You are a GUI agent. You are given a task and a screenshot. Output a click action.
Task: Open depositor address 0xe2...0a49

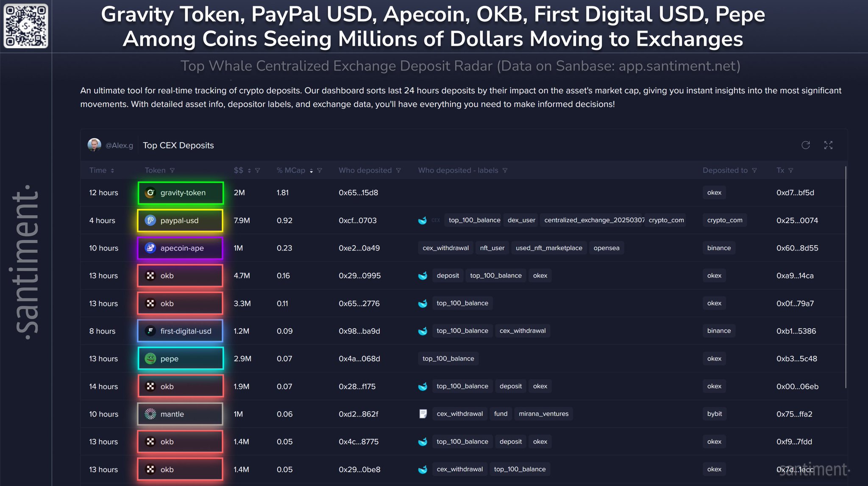pyautogui.click(x=359, y=248)
